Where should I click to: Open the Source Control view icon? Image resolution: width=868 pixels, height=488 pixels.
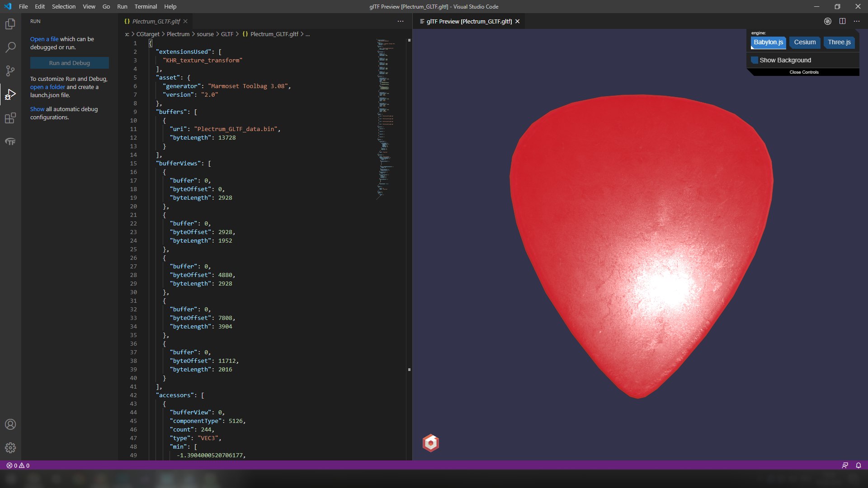(x=10, y=70)
